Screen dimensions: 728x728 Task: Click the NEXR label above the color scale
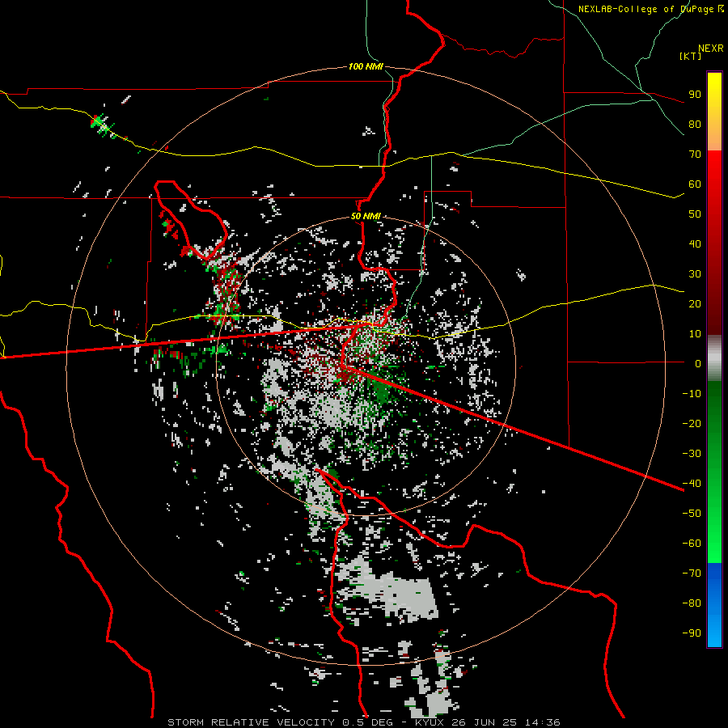click(x=710, y=49)
